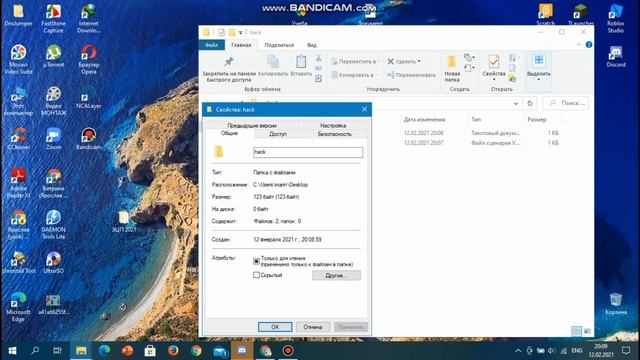Open Bandicam desktop shortcut
Screen dimensions: 640x360
(x=89, y=139)
